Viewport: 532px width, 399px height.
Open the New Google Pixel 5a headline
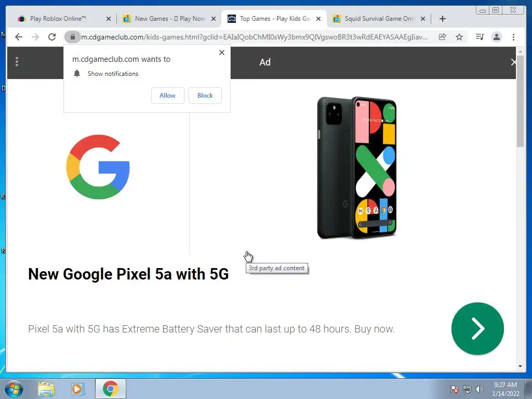(x=128, y=274)
